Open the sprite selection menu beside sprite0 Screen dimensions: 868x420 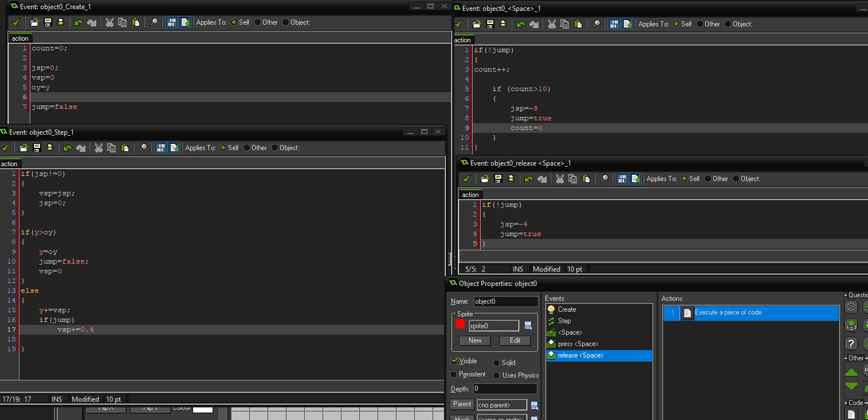pos(528,325)
